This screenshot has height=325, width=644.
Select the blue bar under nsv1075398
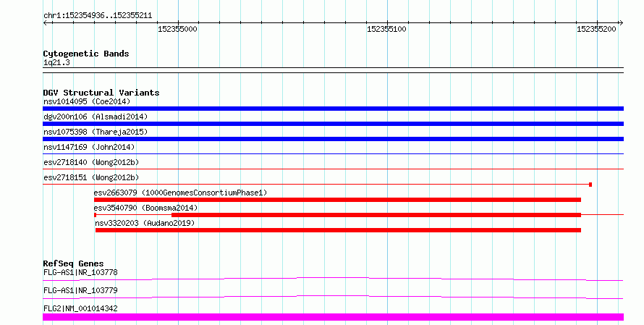tap(333, 139)
